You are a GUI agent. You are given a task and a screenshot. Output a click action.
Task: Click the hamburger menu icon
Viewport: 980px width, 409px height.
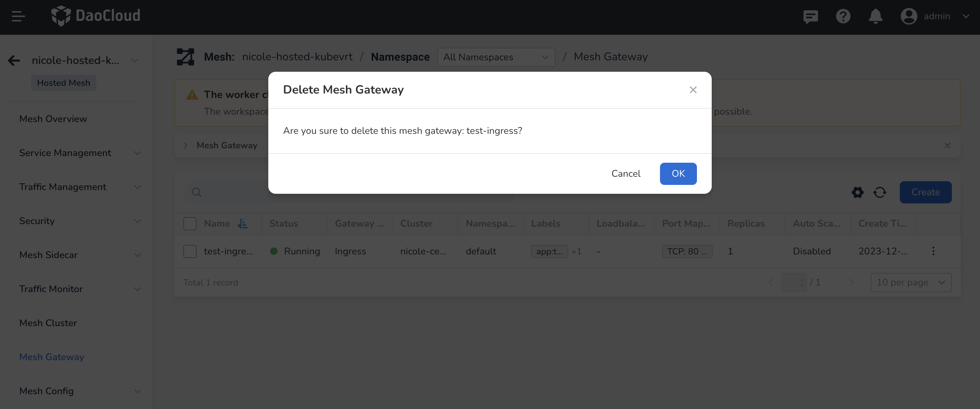(x=18, y=16)
